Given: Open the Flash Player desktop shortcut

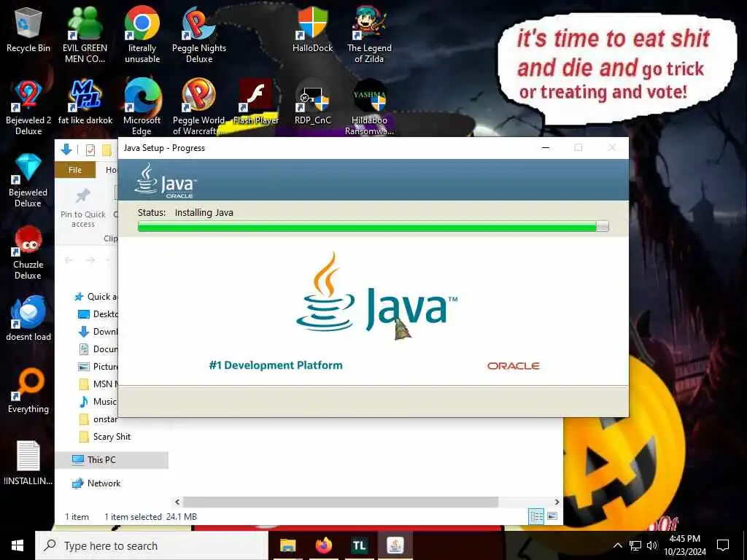Looking at the screenshot, I should pos(256,102).
